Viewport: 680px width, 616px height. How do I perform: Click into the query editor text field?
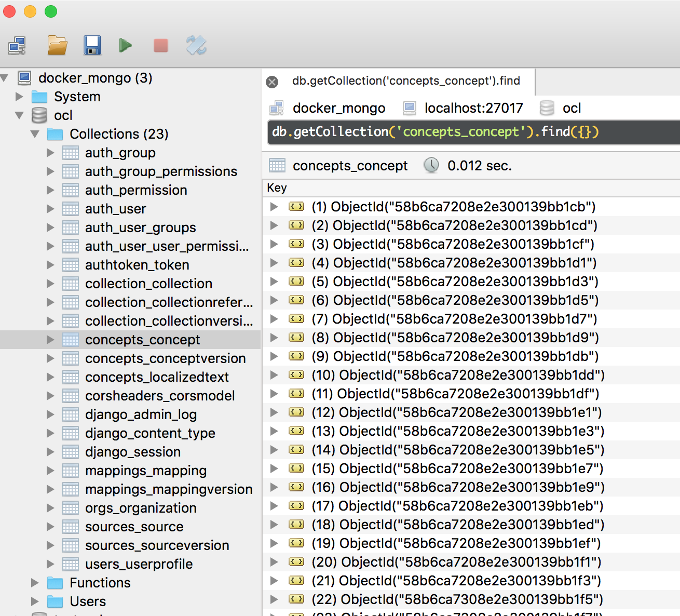pyautogui.click(x=473, y=132)
